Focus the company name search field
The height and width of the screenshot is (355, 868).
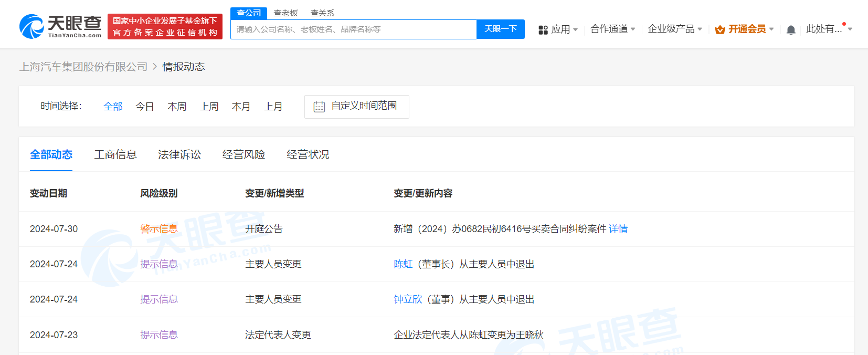[353, 29]
